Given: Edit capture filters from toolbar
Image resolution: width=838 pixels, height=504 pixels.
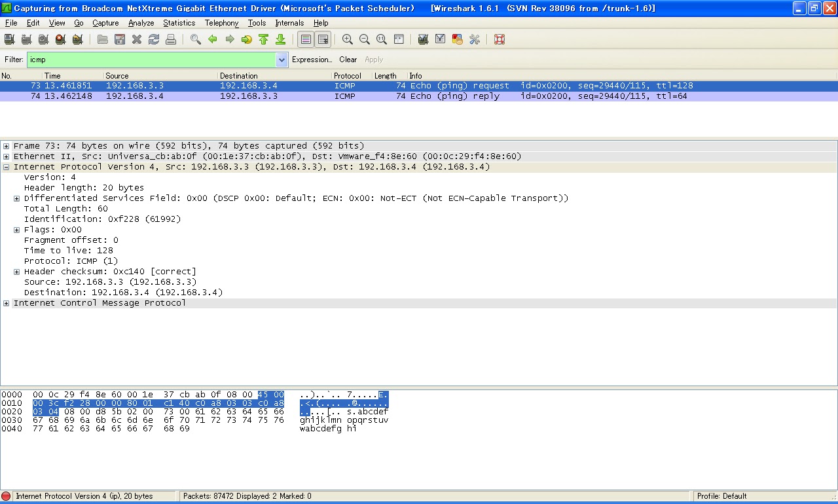Looking at the screenshot, I should coord(424,39).
